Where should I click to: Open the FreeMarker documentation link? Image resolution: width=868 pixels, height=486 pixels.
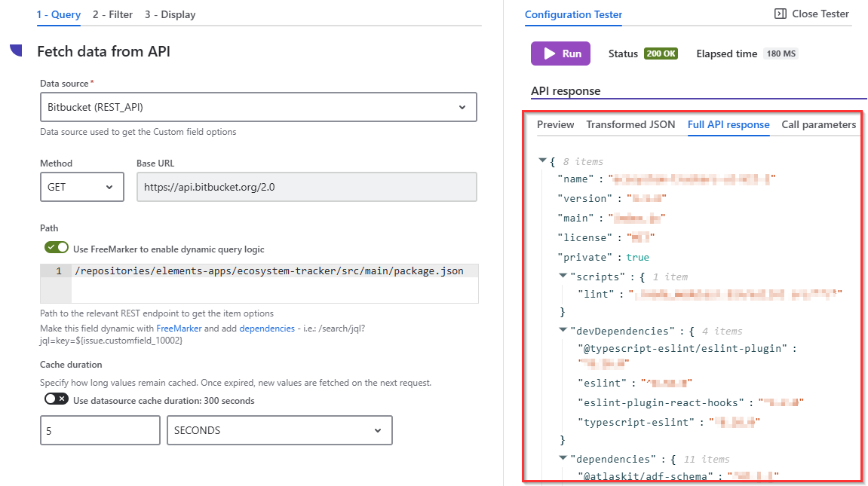coord(179,329)
